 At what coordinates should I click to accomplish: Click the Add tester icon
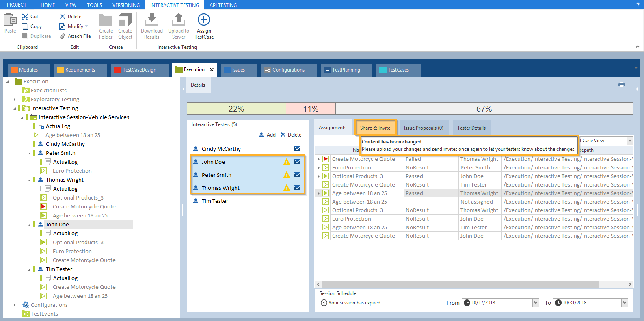click(262, 135)
